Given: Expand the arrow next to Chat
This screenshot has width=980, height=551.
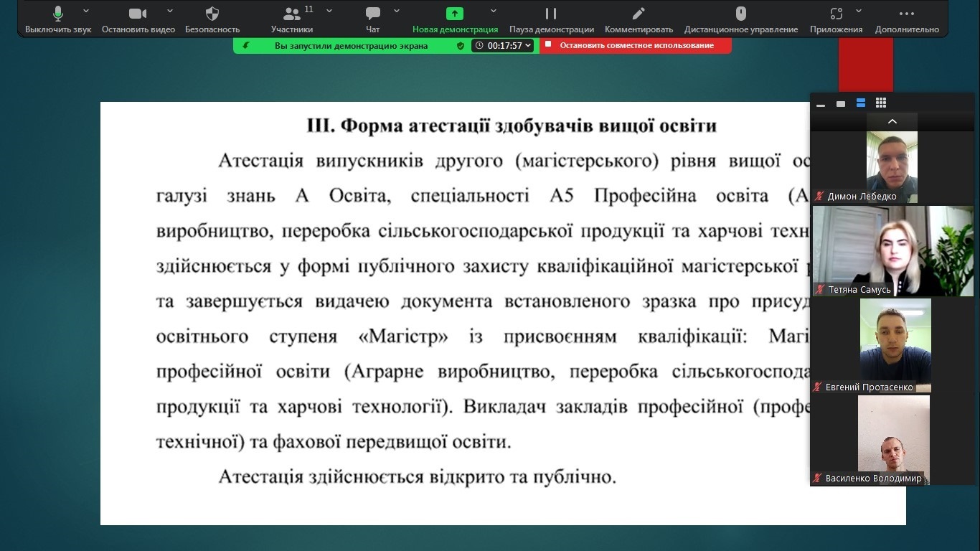Looking at the screenshot, I should pos(397,11).
